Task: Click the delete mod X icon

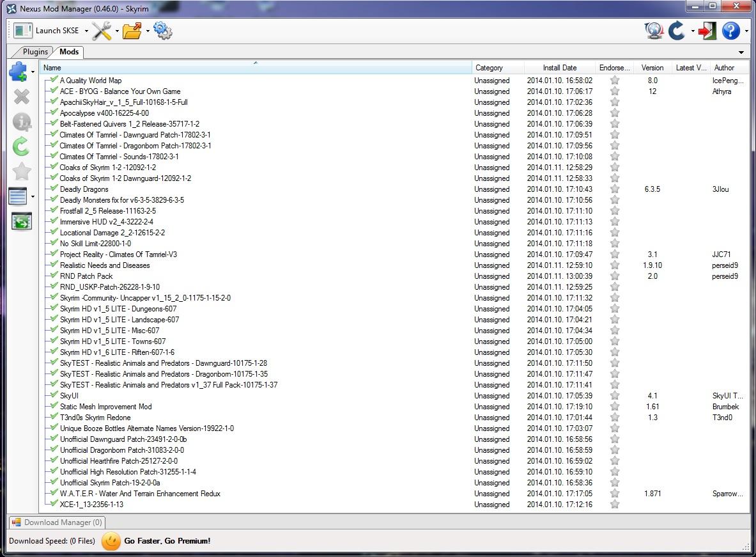Action: pyautogui.click(x=22, y=97)
